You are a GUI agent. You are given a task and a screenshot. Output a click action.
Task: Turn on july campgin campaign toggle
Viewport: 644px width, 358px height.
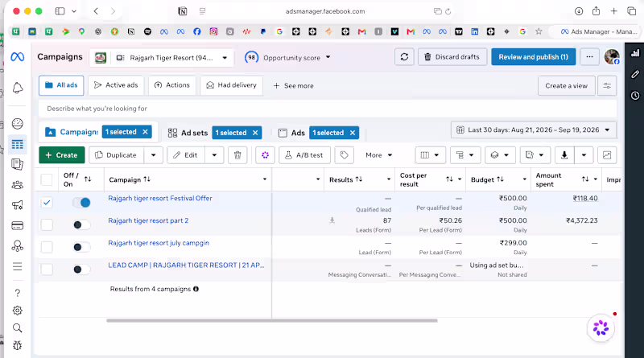click(x=81, y=247)
